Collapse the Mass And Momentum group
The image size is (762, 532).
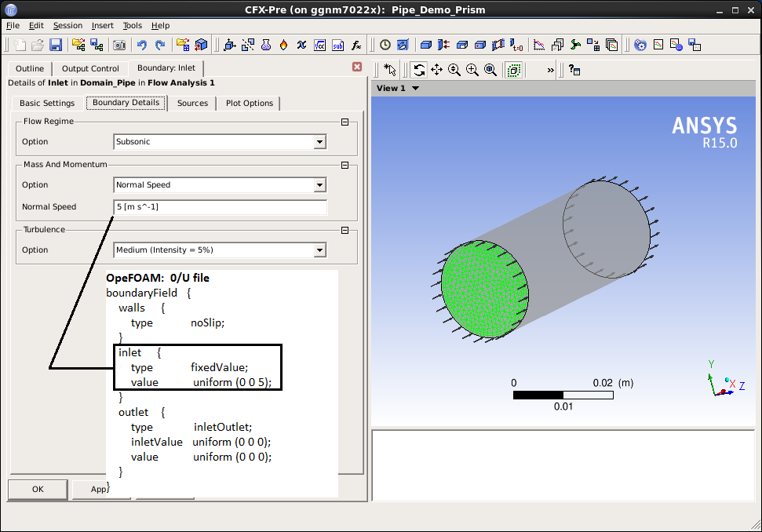click(x=345, y=166)
